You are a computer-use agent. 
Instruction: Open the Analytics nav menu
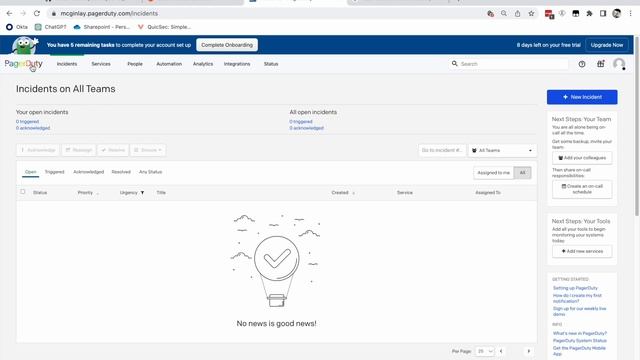(203, 64)
